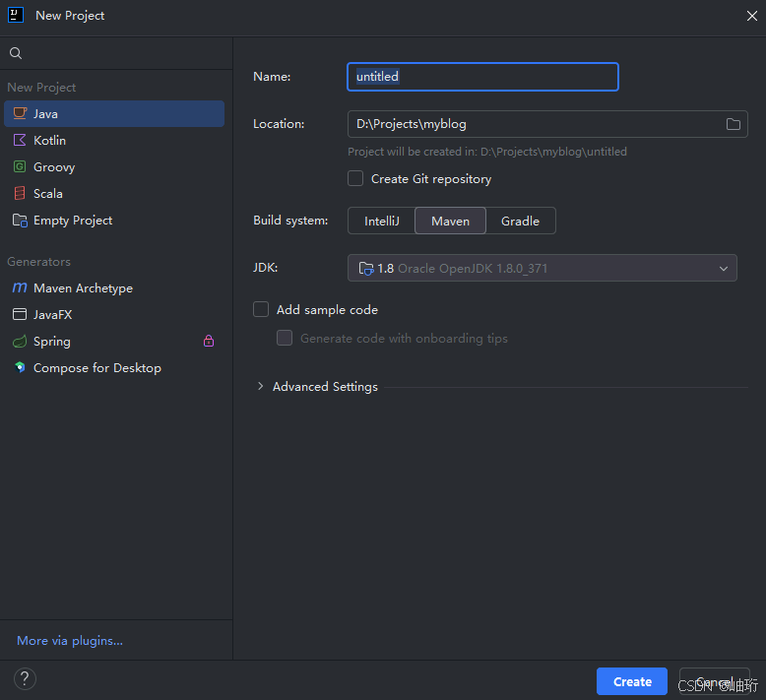Open help with the question mark icon
This screenshot has height=700, width=766.
tap(25, 679)
